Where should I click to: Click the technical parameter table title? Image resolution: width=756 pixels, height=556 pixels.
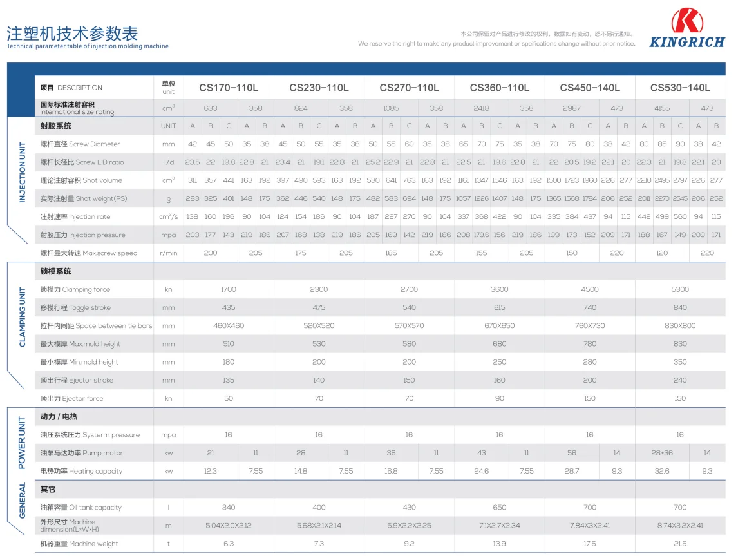[72, 34]
